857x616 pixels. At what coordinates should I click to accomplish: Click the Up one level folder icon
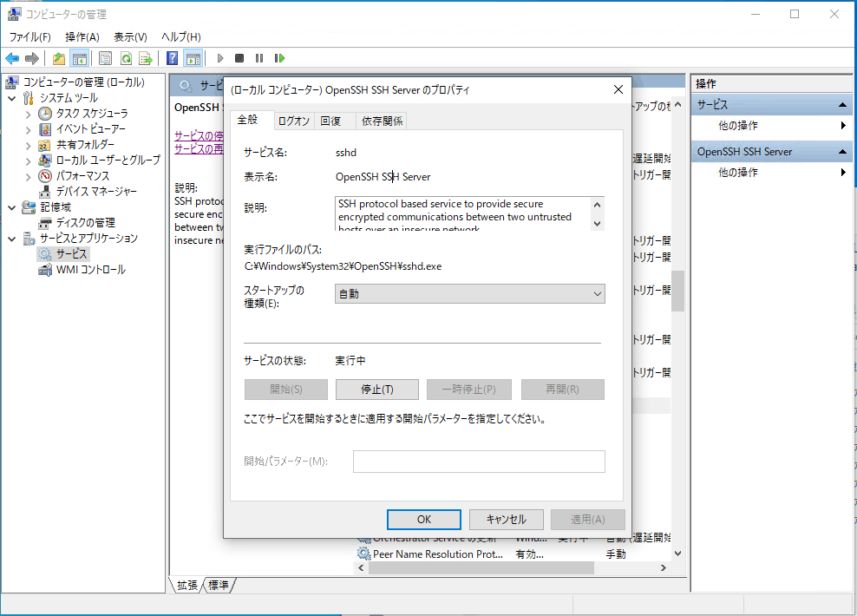pos(59,58)
